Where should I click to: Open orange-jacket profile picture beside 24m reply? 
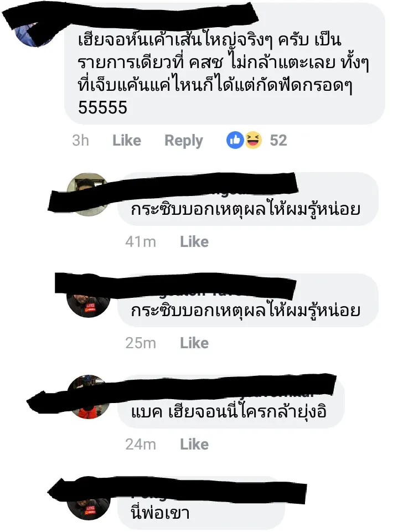[x=88, y=396]
